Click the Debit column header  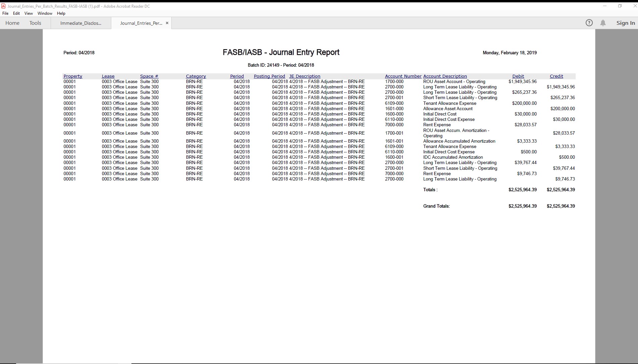click(518, 76)
